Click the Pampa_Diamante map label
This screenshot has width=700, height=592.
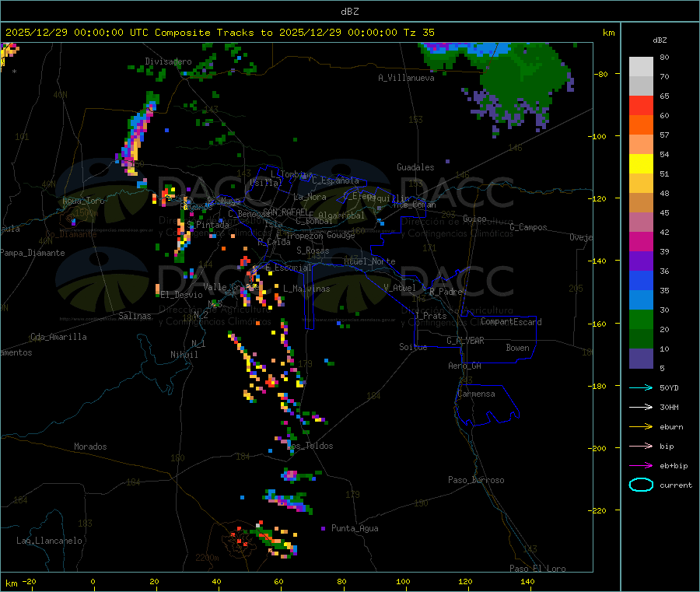[32, 253]
